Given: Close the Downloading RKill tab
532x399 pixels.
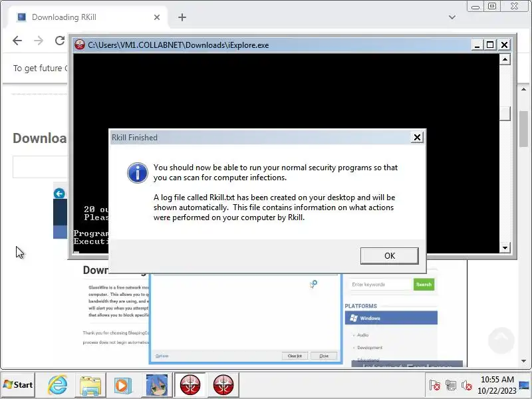Looking at the screenshot, I should [157, 17].
